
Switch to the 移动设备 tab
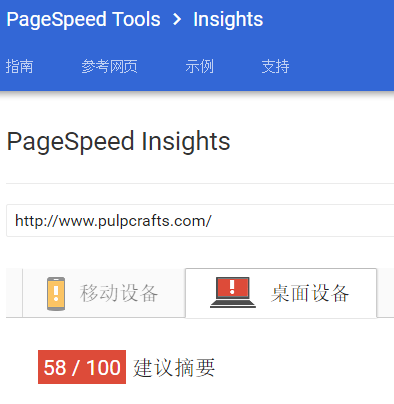(x=104, y=293)
